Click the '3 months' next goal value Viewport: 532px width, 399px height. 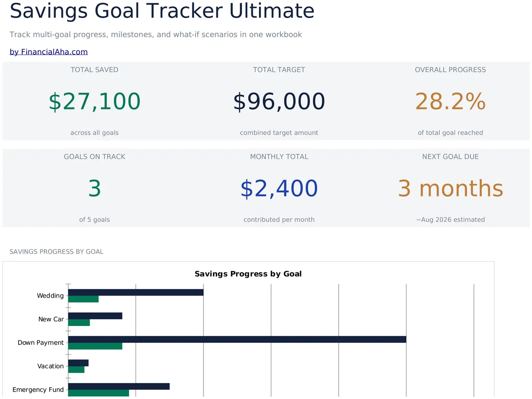[450, 188]
